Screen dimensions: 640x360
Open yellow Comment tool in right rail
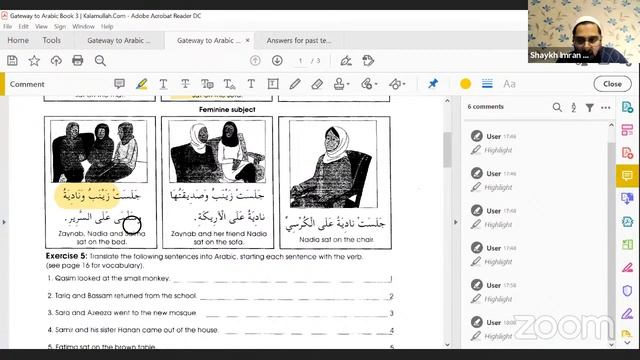(627, 176)
